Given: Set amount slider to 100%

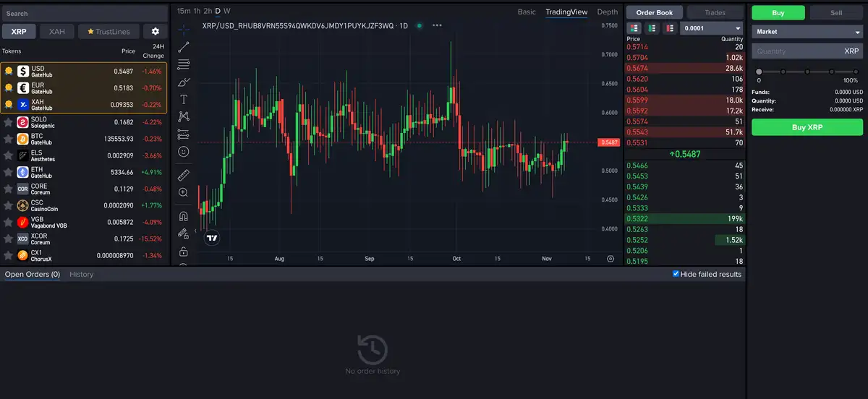Looking at the screenshot, I should coord(856,72).
